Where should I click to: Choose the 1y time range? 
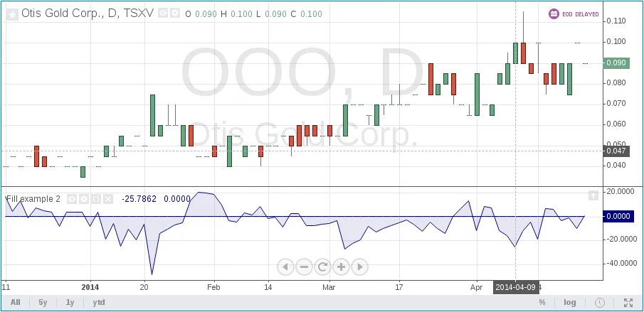coord(70,302)
